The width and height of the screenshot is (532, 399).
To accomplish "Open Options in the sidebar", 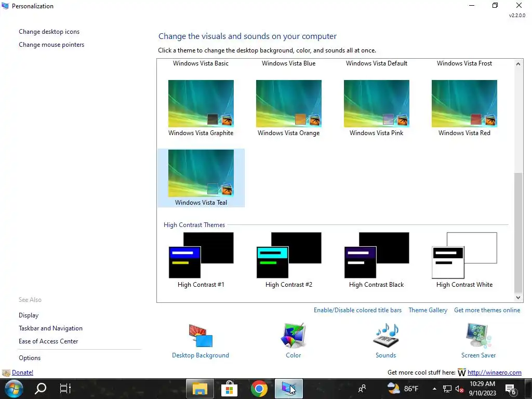I will (x=30, y=357).
